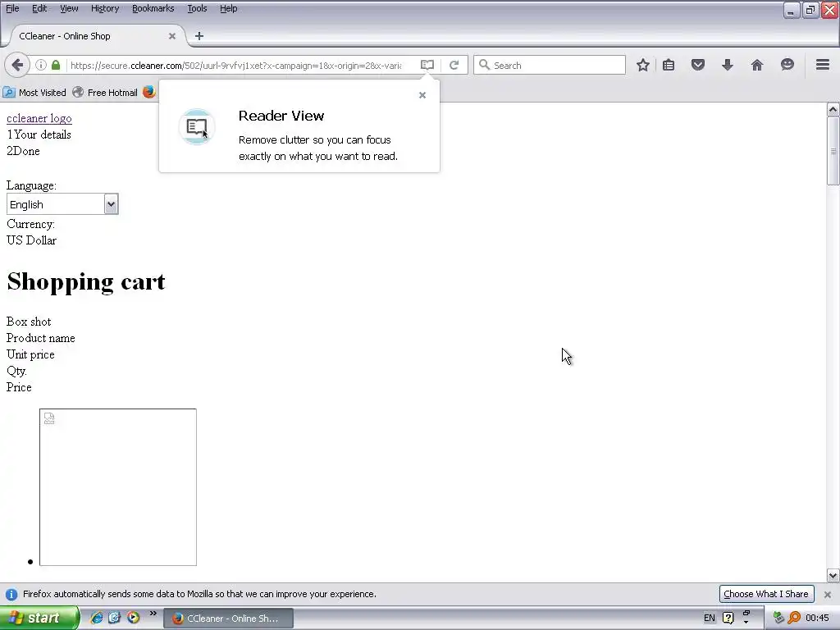
Task: Open the Edit menu
Action: [x=39, y=8]
